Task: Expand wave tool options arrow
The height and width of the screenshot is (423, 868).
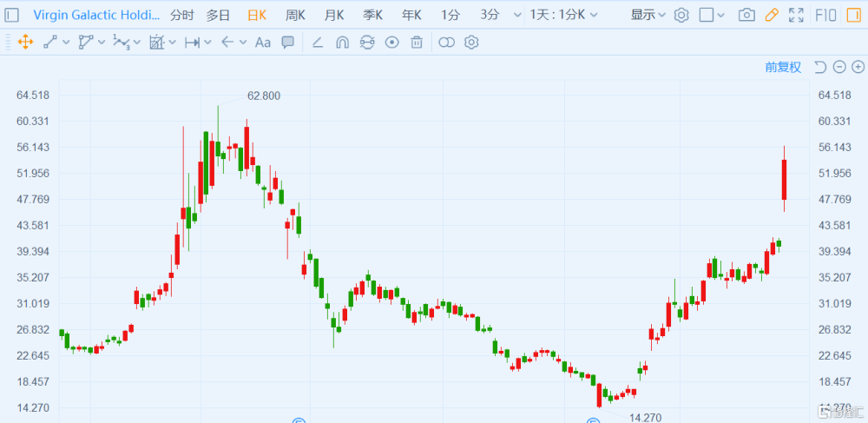Action: tap(137, 42)
